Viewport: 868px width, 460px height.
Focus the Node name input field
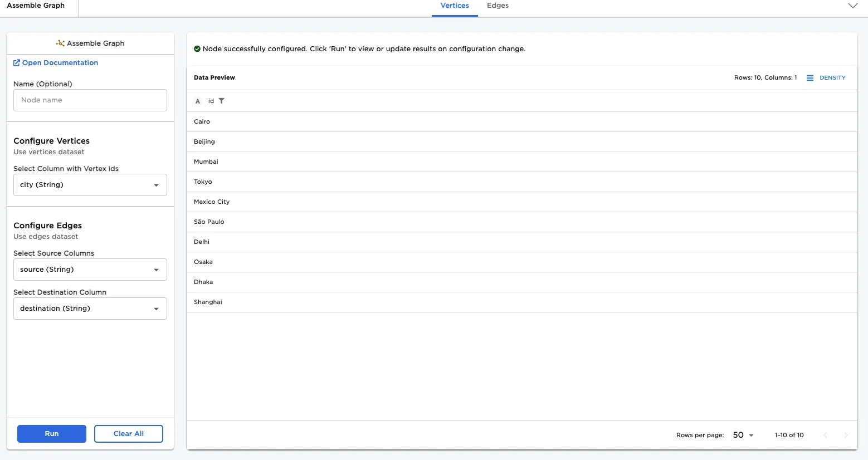(x=90, y=100)
